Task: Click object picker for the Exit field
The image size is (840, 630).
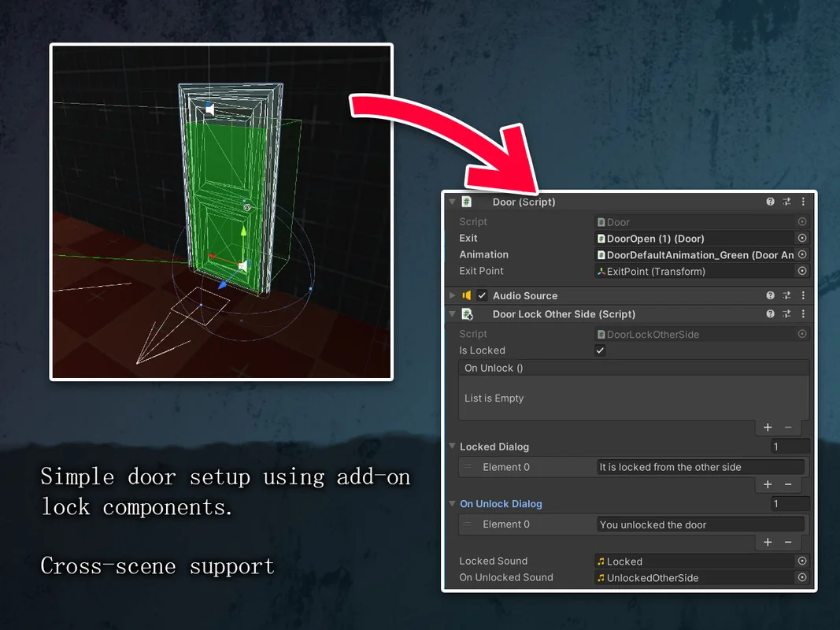Action: (802, 239)
